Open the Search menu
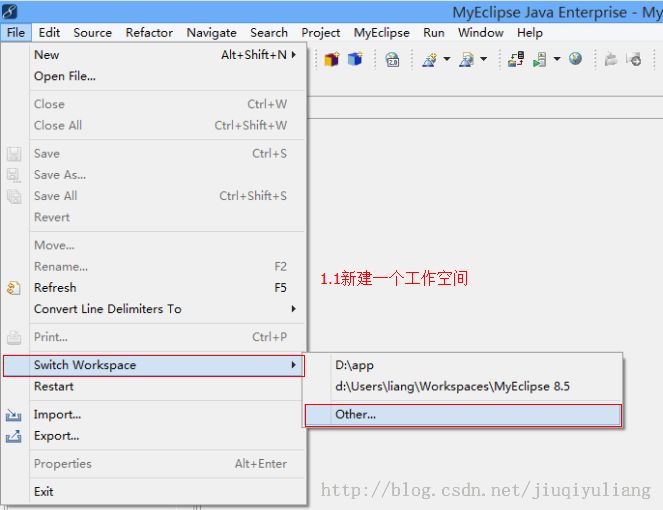The image size is (663, 510). tap(269, 33)
